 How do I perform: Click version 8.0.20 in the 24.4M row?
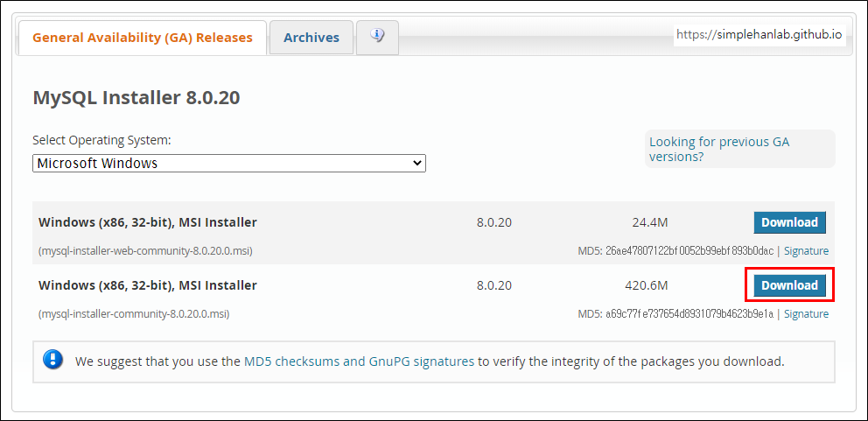point(493,222)
